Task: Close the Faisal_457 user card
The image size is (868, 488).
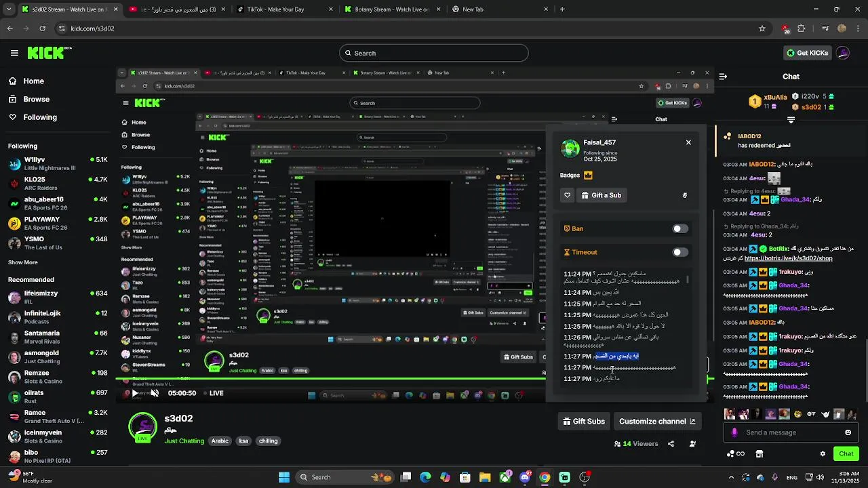Action: pos(688,142)
